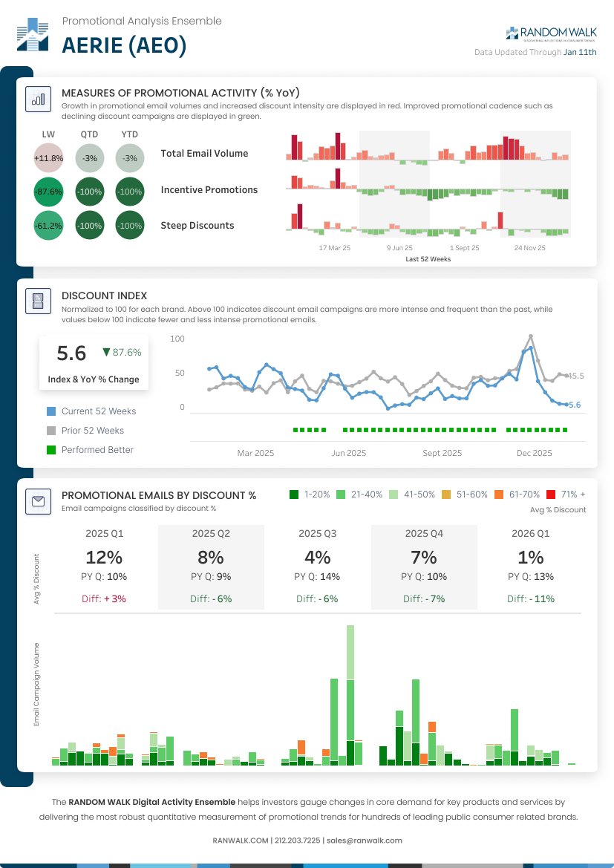Click the 12% average discount for 2025 Q1

(x=105, y=557)
